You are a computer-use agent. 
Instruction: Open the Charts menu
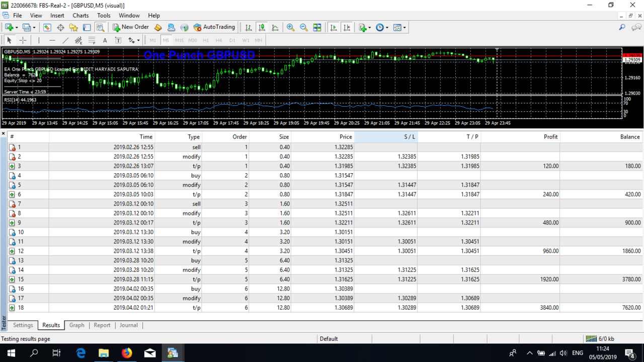click(x=80, y=16)
